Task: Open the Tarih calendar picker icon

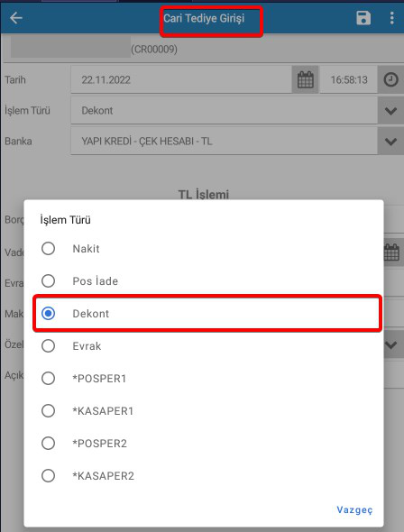Action: [x=306, y=80]
